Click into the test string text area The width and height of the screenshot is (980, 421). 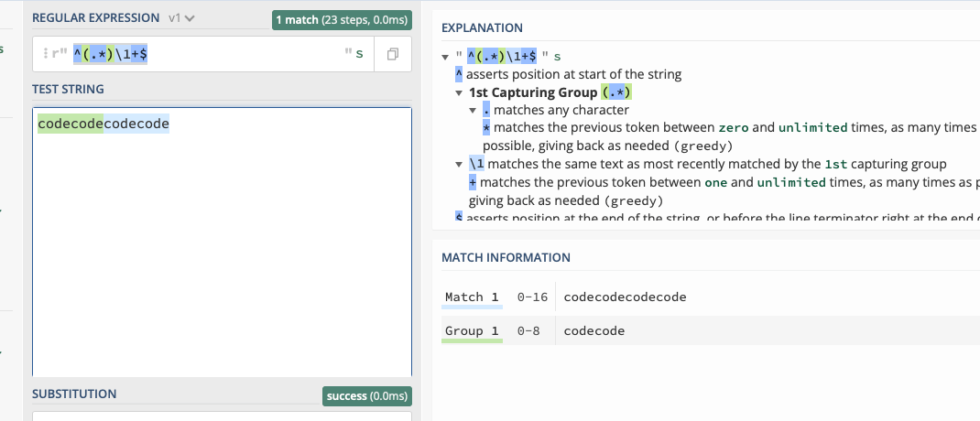tap(222, 243)
